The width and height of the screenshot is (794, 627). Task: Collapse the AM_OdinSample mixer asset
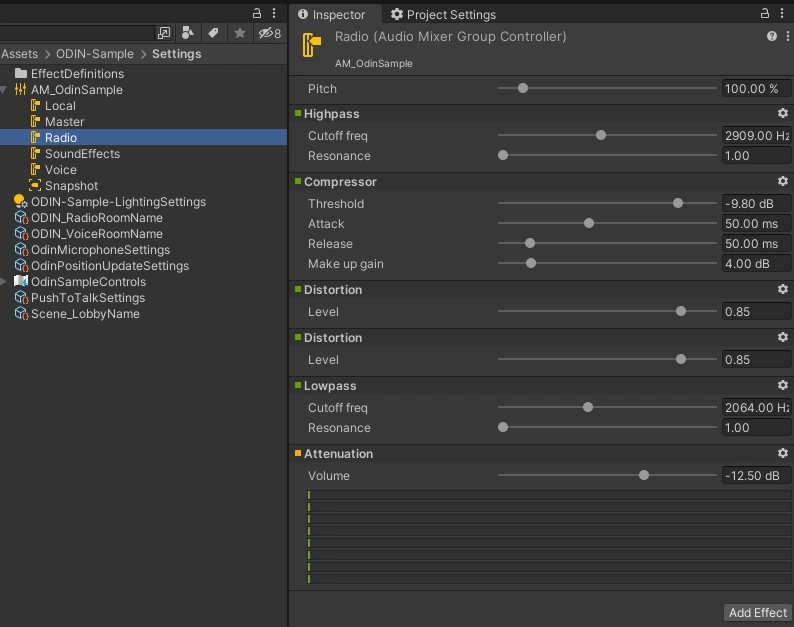coord(4,90)
